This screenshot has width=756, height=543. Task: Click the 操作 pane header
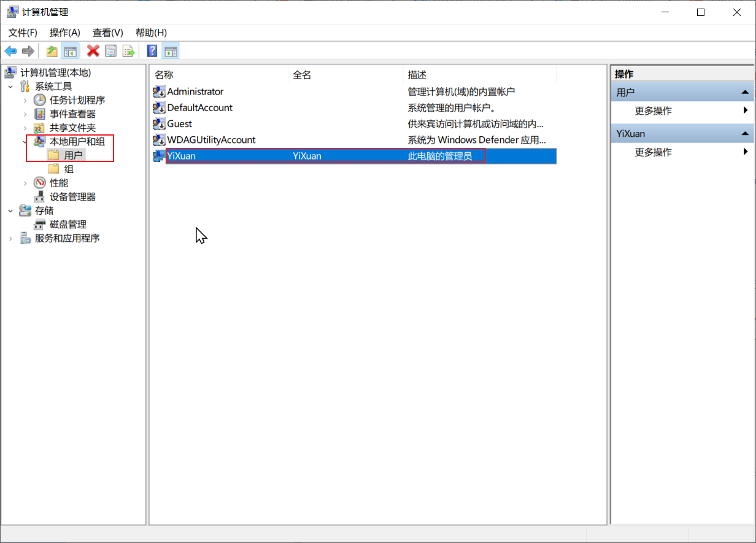[683, 74]
